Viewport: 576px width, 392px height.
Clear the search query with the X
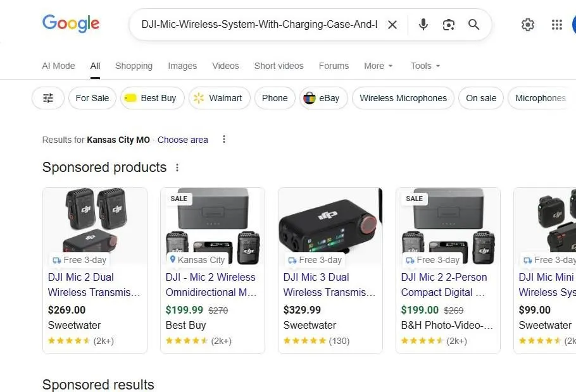[392, 25]
